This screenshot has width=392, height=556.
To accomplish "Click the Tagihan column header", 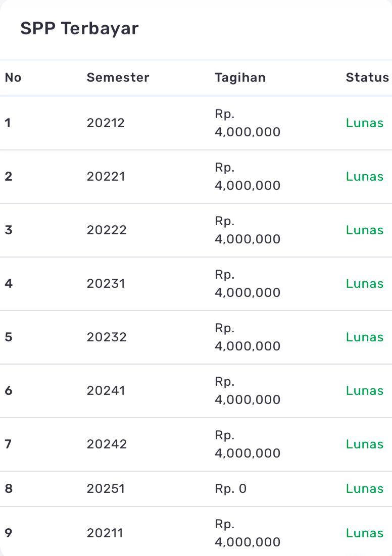I will pyautogui.click(x=240, y=78).
